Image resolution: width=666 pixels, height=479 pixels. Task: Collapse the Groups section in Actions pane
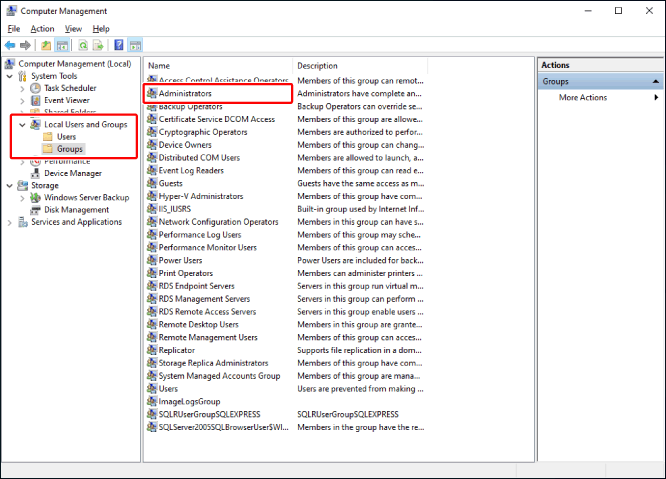click(656, 81)
